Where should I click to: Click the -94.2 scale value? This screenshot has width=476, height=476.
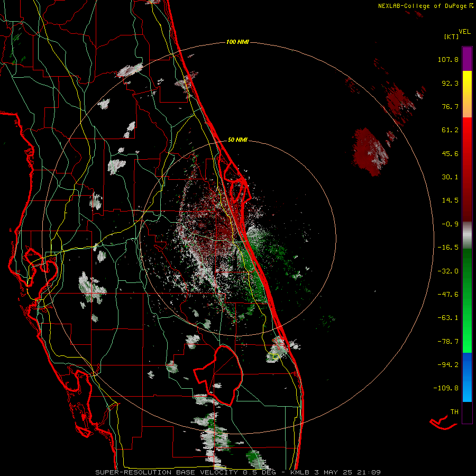tap(448, 364)
